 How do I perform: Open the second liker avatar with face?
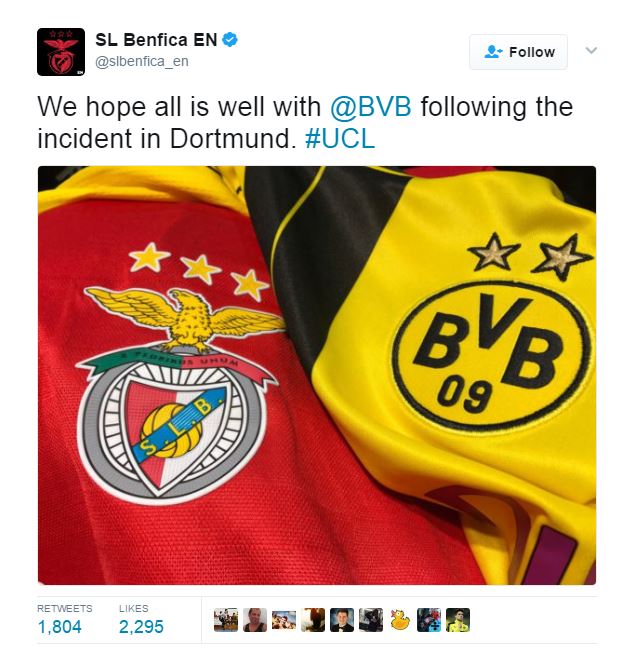255,620
